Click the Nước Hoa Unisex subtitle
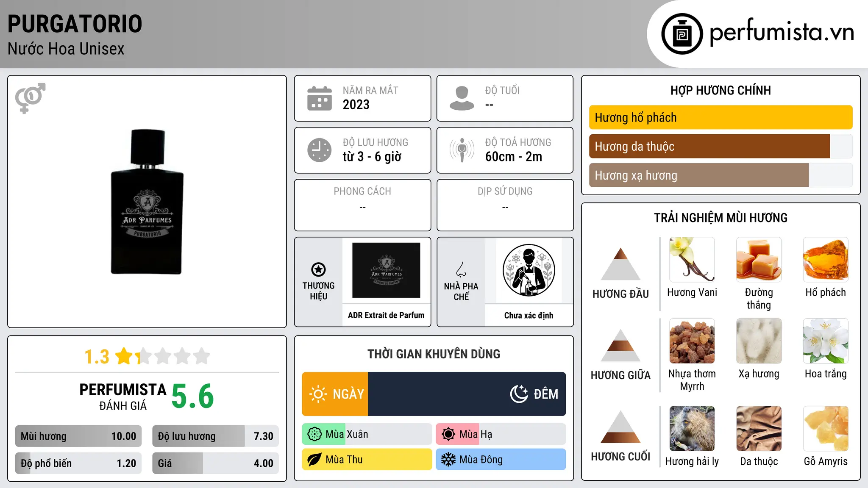The height and width of the screenshot is (488, 868). tap(66, 49)
